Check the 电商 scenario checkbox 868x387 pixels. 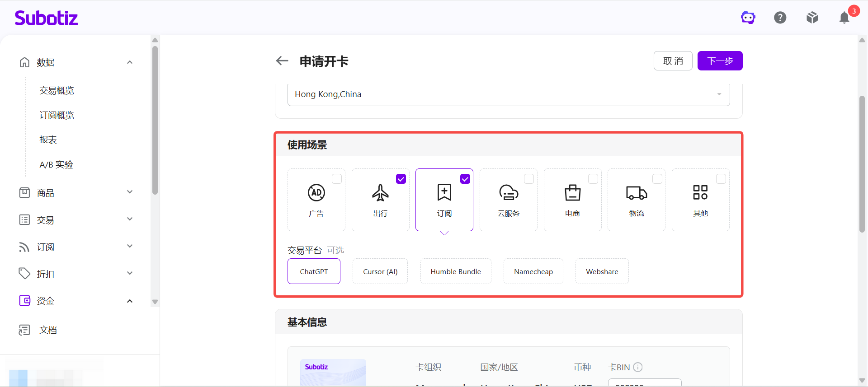pos(593,179)
